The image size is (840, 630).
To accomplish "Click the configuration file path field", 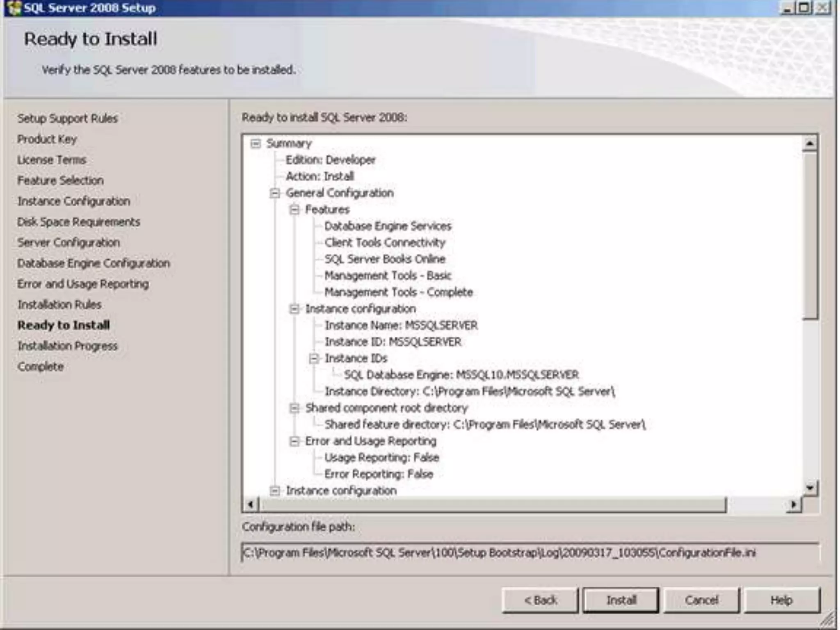I will point(529,553).
